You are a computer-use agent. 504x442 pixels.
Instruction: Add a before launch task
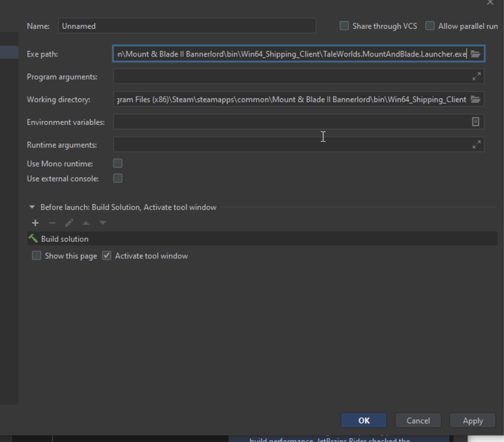36,223
